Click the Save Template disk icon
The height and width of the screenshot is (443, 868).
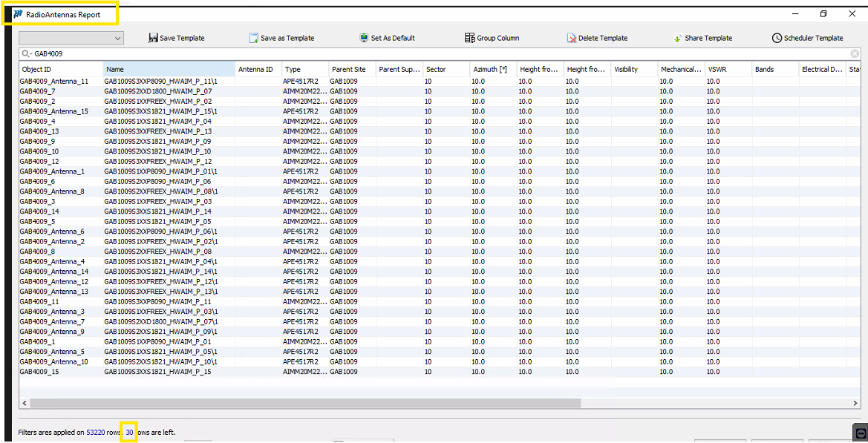tap(153, 38)
